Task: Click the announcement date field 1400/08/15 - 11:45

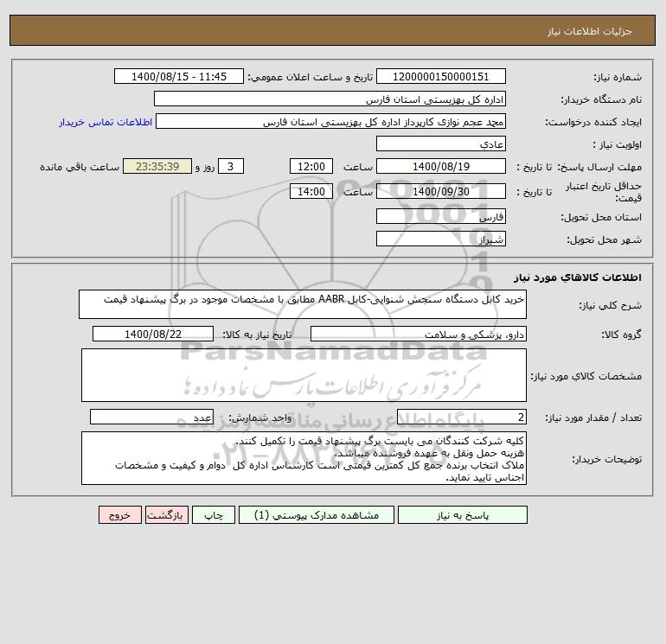Action: pyautogui.click(x=179, y=76)
